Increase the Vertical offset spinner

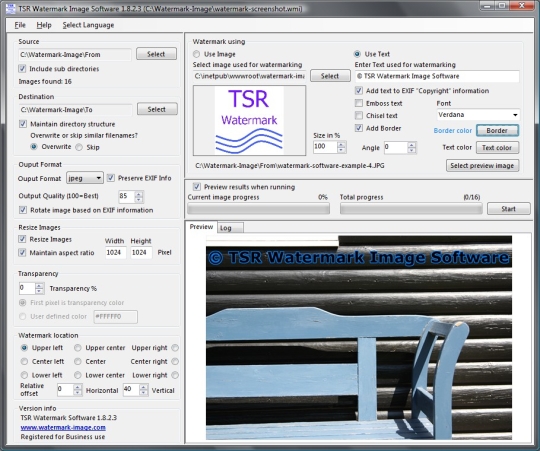(x=144, y=387)
